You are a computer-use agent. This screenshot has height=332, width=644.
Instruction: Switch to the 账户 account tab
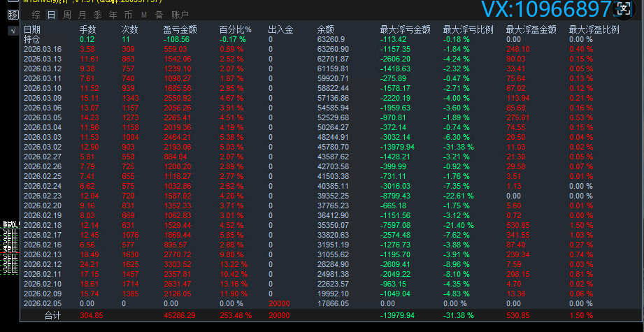click(180, 14)
